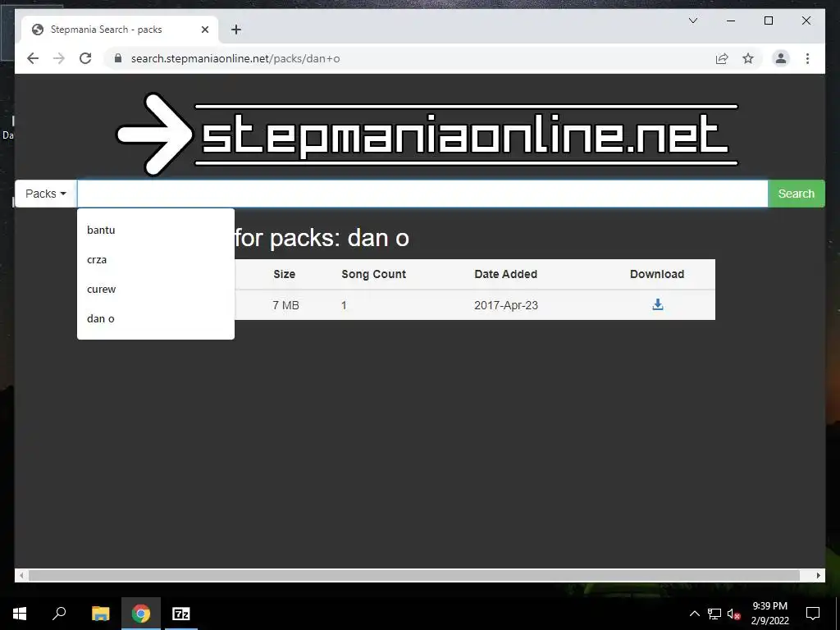
Task: Open the Windows Start menu
Action: 20,614
